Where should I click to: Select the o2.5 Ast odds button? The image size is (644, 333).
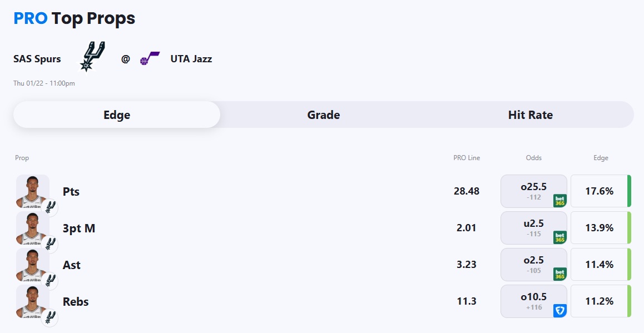pos(533,265)
